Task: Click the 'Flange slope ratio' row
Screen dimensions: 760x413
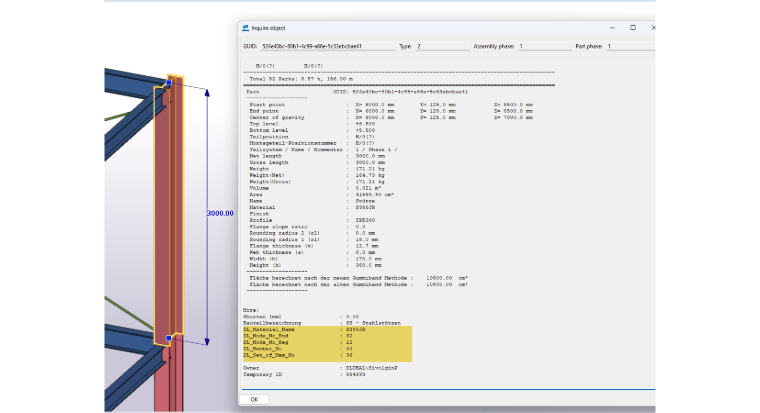Action: [x=307, y=227]
